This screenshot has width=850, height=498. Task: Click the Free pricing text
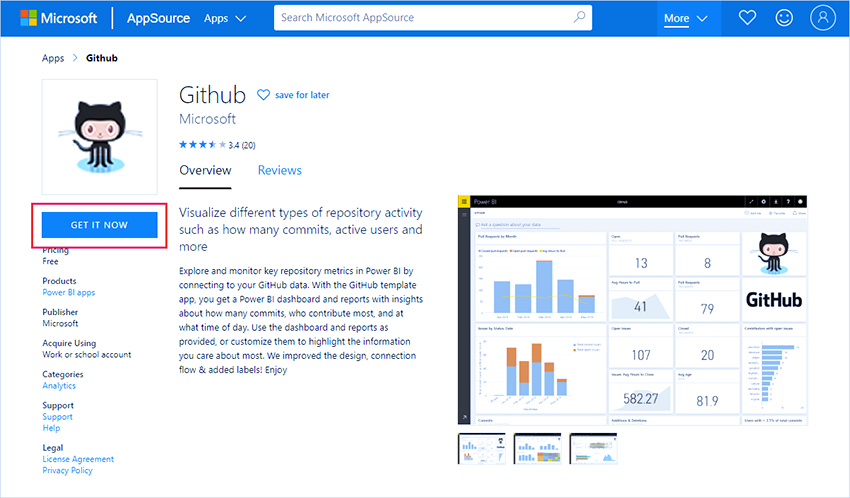click(x=50, y=262)
